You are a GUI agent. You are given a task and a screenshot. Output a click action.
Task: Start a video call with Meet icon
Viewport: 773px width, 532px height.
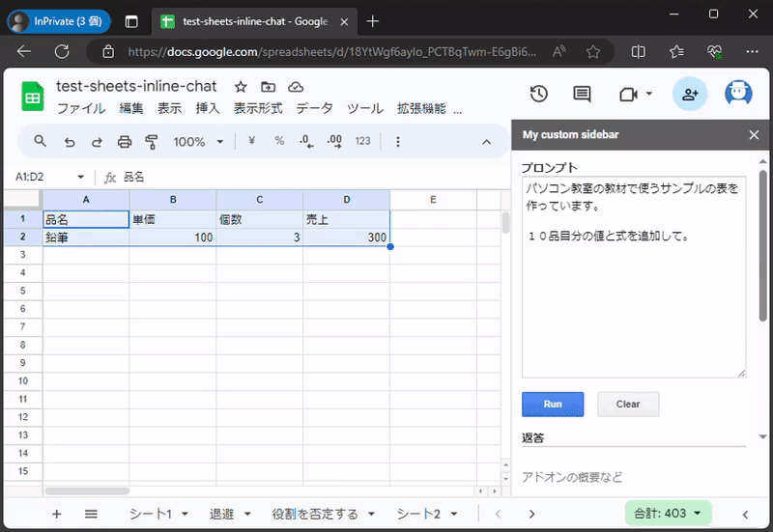(x=628, y=94)
